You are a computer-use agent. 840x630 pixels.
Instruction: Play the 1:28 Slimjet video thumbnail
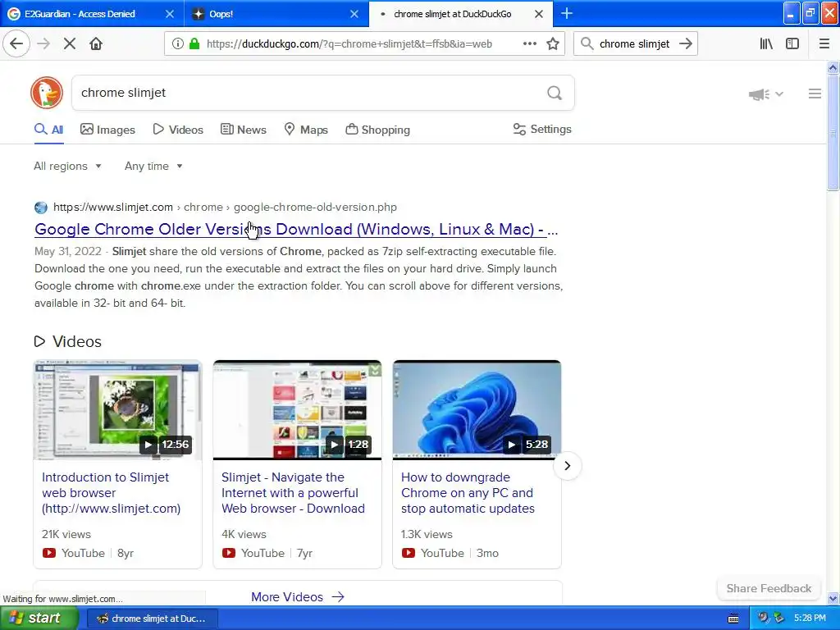[297, 410]
